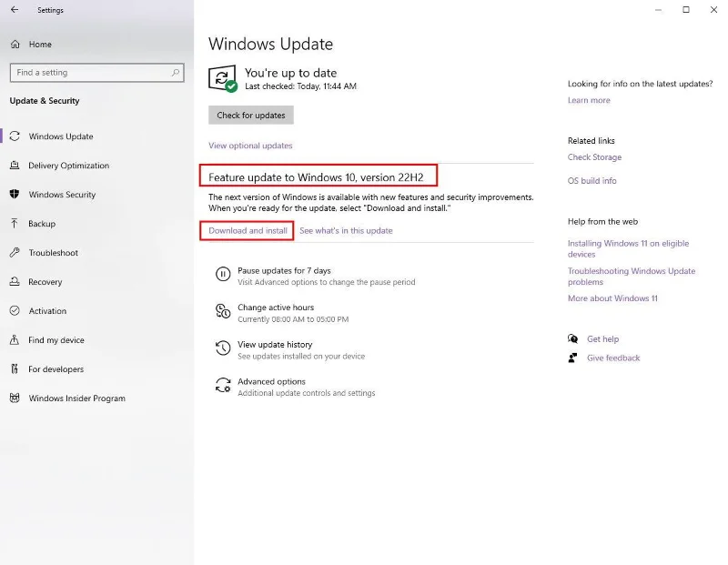Click the Backup upload arrow icon
728x565 pixels.
[15, 223]
